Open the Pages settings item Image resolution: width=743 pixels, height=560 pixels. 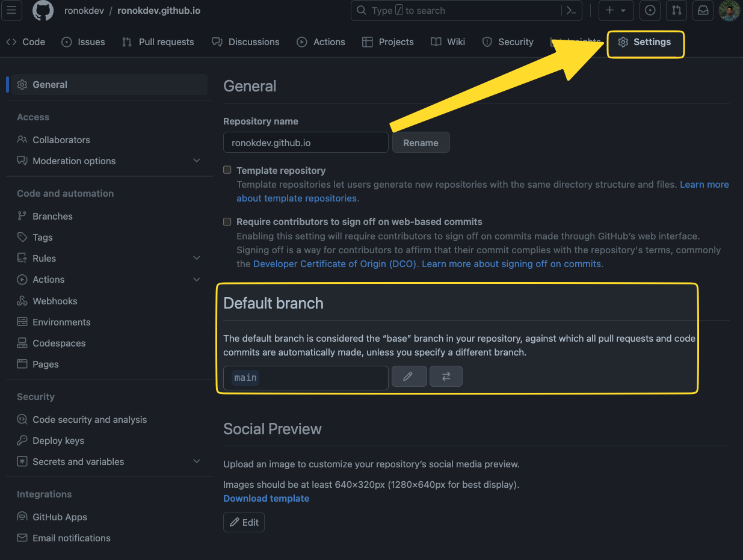45,365
